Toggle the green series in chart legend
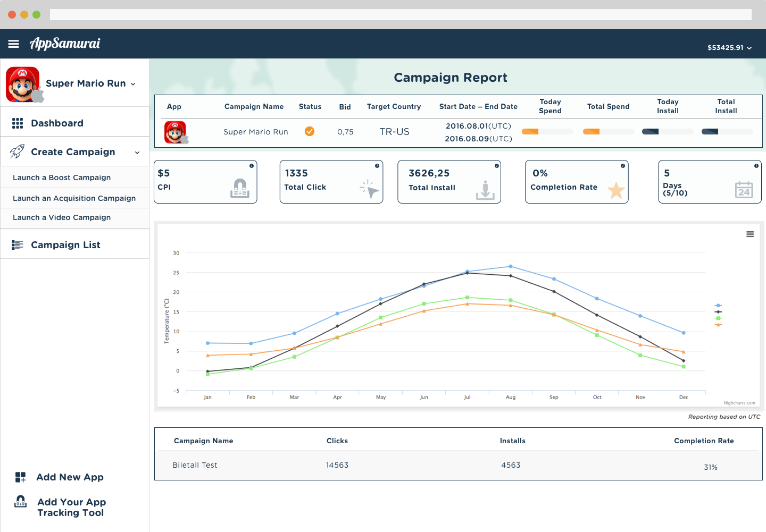The image size is (766, 532). [718, 318]
